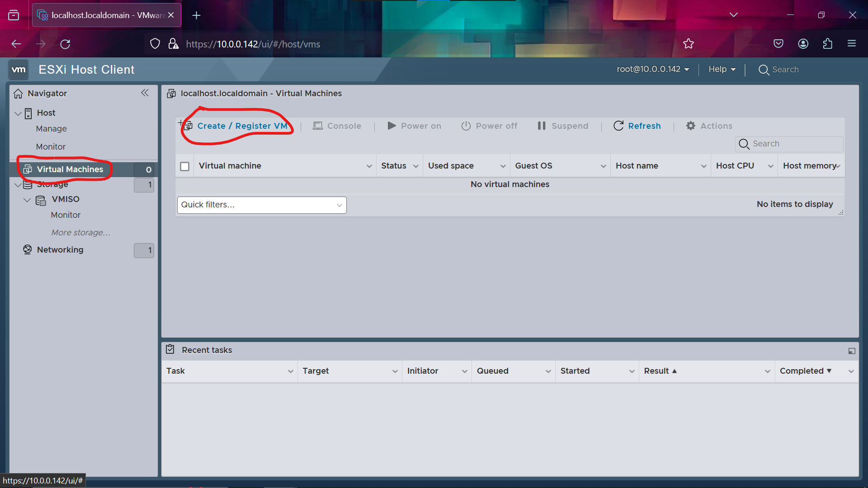This screenshot has width=868, height=488.
Task: Open the Quick filters dropdown
Action: pyautogui.click(x=261, y=204)
